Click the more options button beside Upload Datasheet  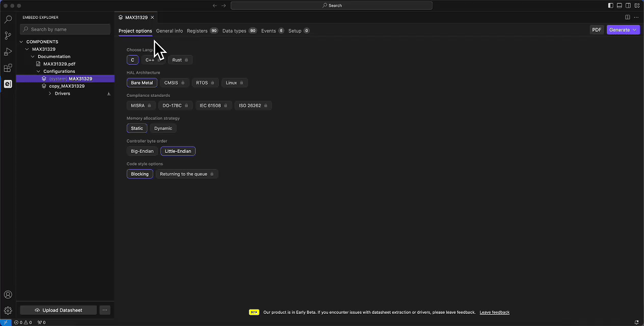(x=104, y=310)
